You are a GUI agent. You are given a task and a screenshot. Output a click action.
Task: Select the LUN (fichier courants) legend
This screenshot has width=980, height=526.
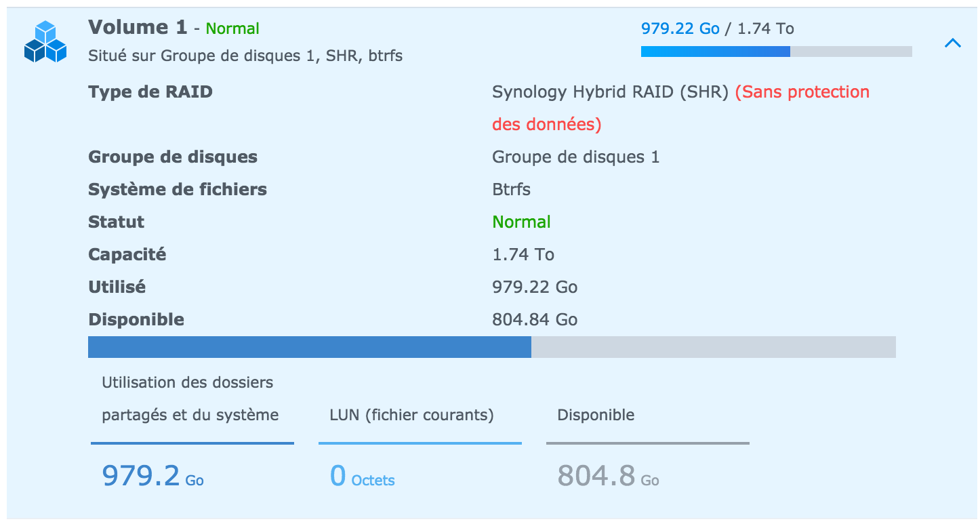(412, 415)
